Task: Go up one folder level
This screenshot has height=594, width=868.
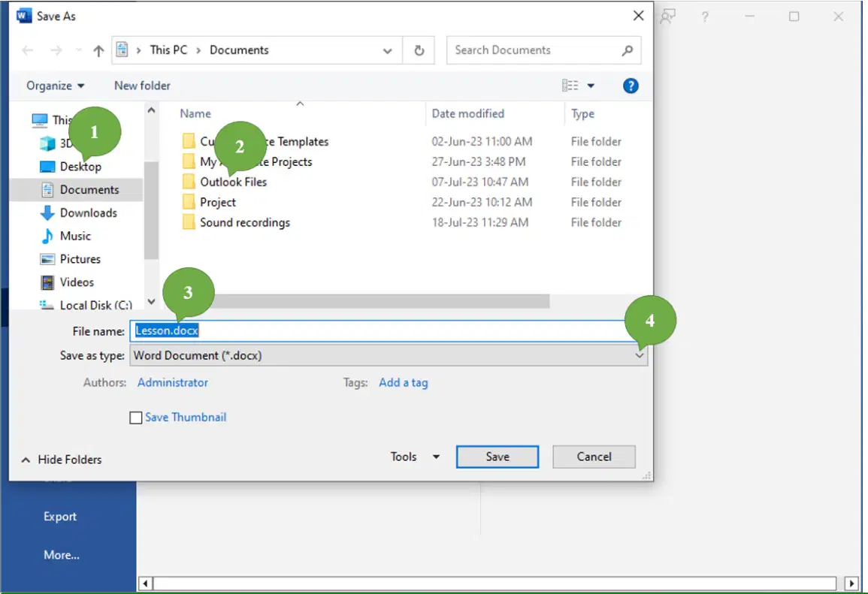Action: click(x=98, y=50)
